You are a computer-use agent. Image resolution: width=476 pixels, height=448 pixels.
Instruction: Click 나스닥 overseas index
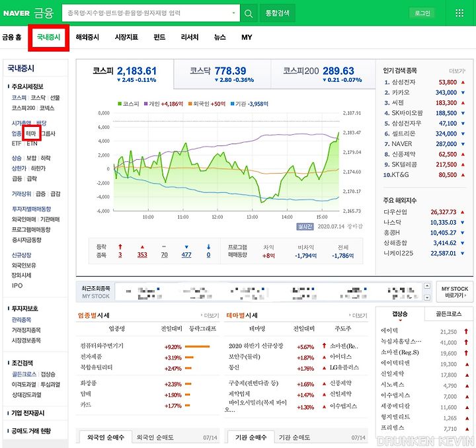tap(392, 222)
